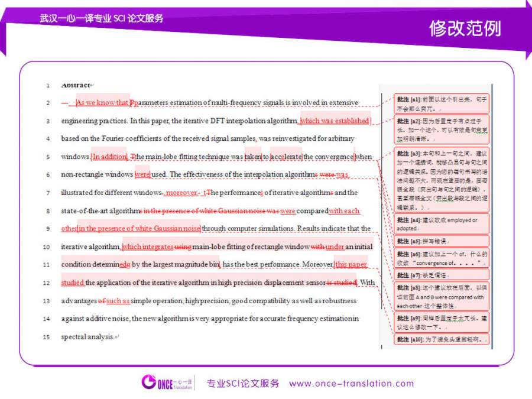The image size is (532, 399).
Task: Click the inserted word "moreover"
Action: click(x=181, y=192)
